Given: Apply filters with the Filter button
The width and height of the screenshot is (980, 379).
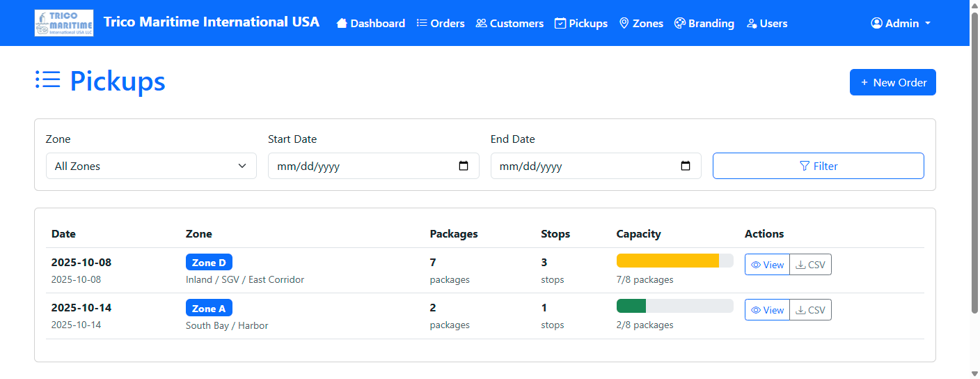Looking at the screenshot, I should 818,167.
